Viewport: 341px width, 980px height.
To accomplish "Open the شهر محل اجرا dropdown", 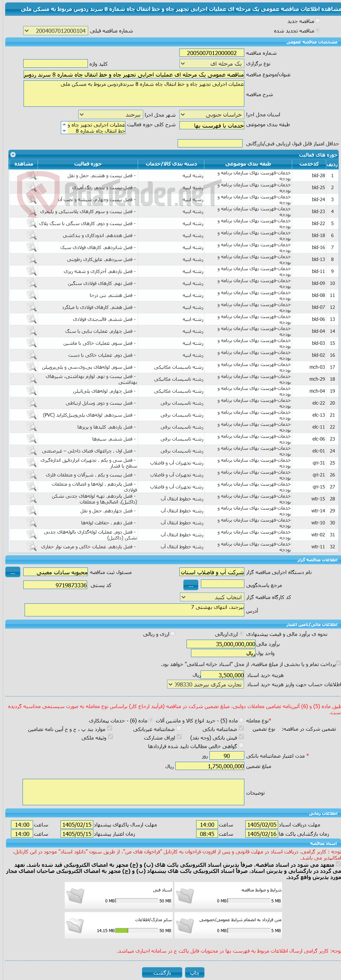I will click(x=111, y=115).
